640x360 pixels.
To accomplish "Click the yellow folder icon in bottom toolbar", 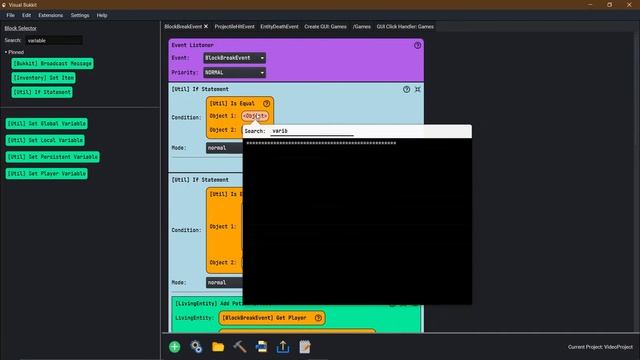I will click(218, 347).
